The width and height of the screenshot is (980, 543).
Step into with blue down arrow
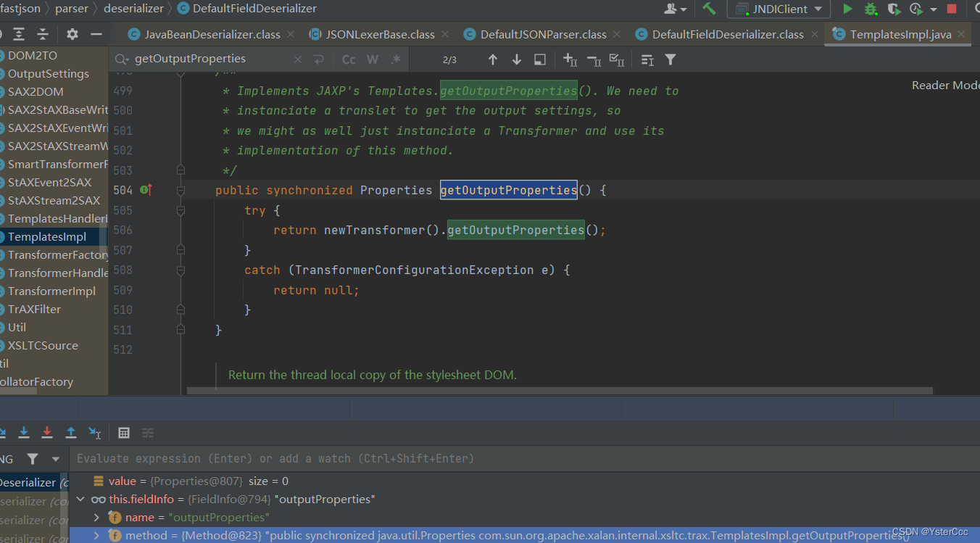click(24, 433)
